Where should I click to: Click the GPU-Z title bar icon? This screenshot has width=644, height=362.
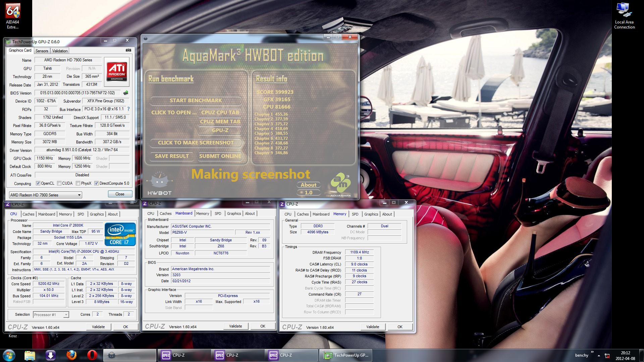pyautogui.click(x=8, y=42)
